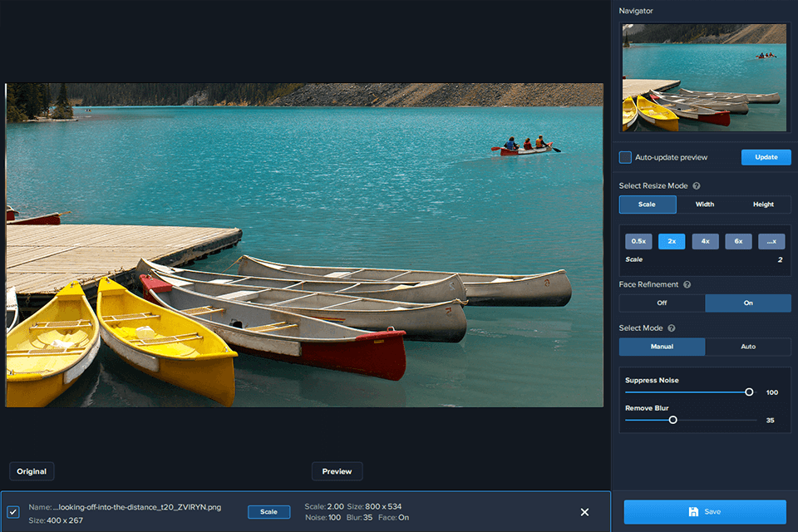
Task: Click the Navigator thumbnail preview
Action: tap(705, 77)
